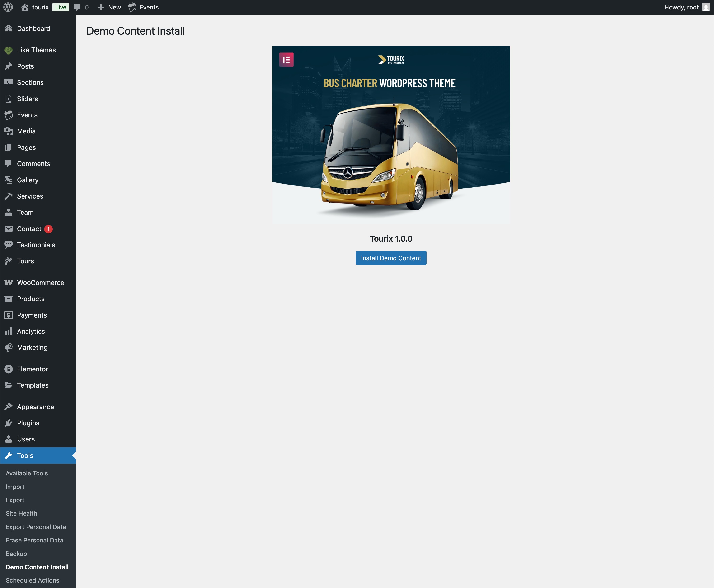Click the Demo Content Install page heading
This screenshot has width=714, height=588.
click(136, 31)
